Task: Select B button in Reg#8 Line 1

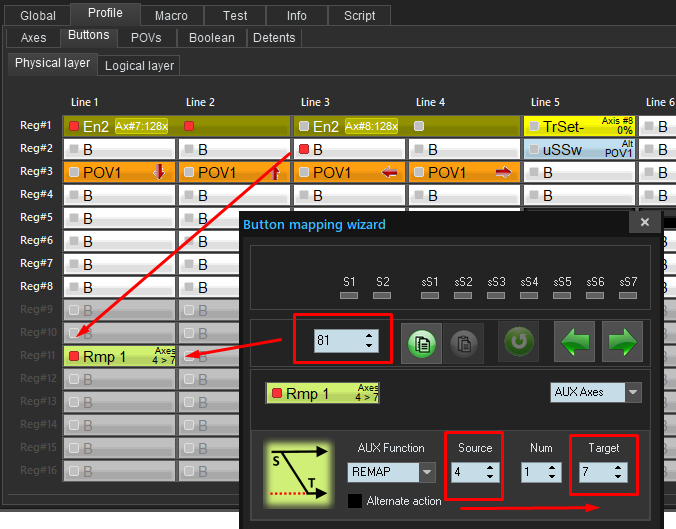Action: (x=119, y=287)
